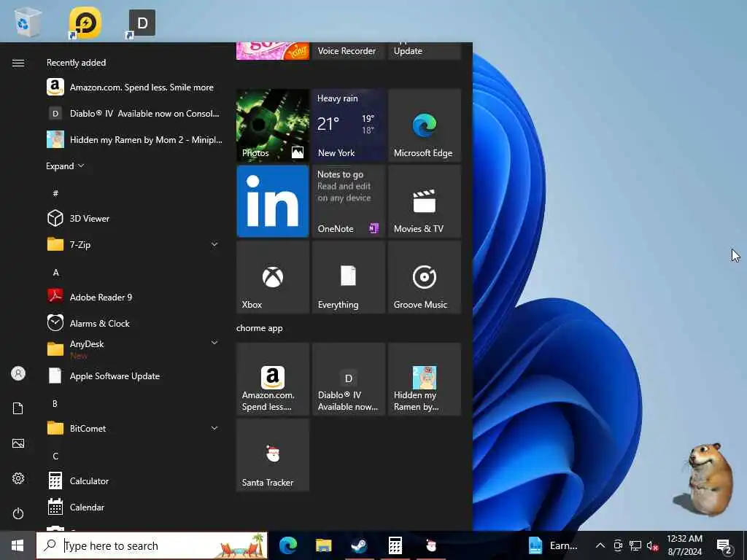Open the Everything tile
Viewport: 747px width, 560px height.
348,276
